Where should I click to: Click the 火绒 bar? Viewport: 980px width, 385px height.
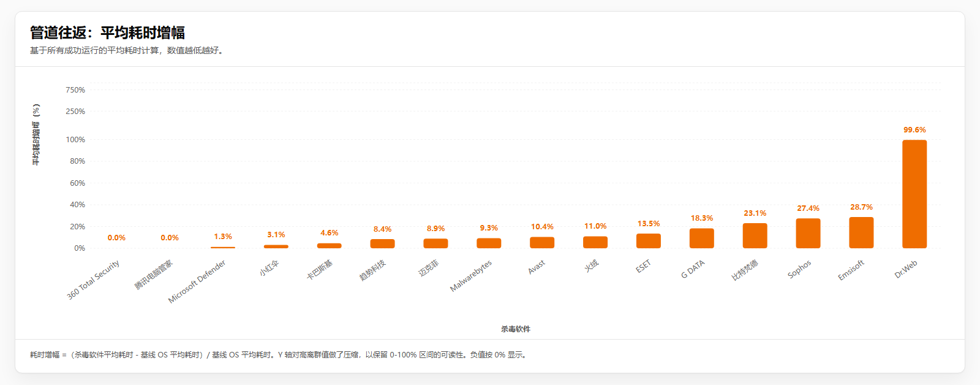[595, 242]
